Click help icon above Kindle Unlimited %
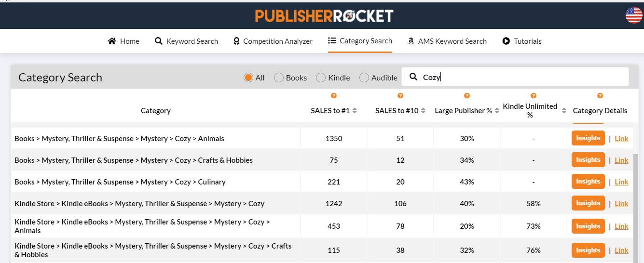The image size is (644, 263). pos(534,96)
